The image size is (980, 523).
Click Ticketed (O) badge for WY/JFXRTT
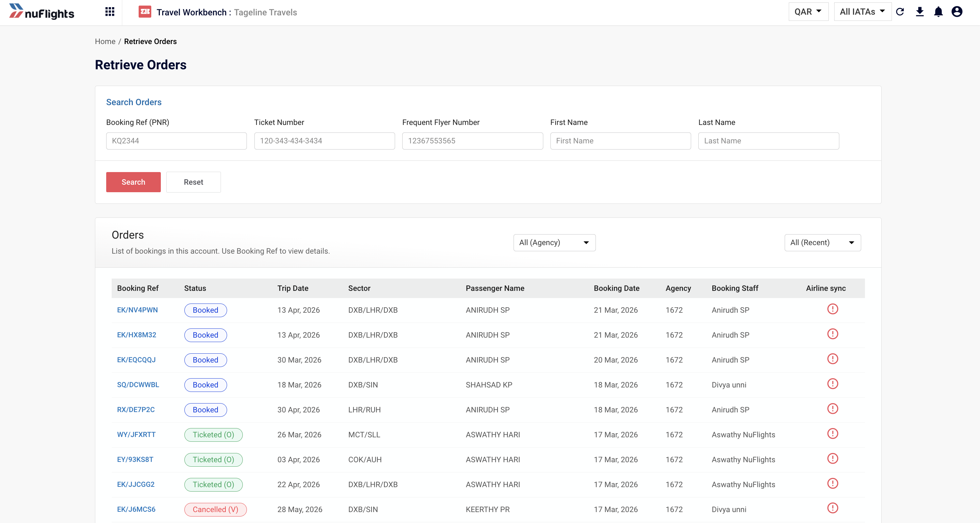[213, 435]
